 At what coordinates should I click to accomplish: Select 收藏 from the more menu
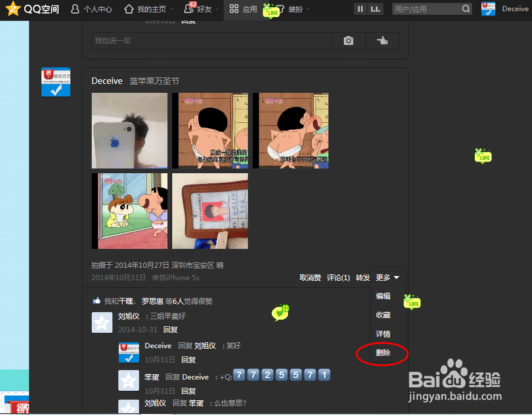click(383, 315)
